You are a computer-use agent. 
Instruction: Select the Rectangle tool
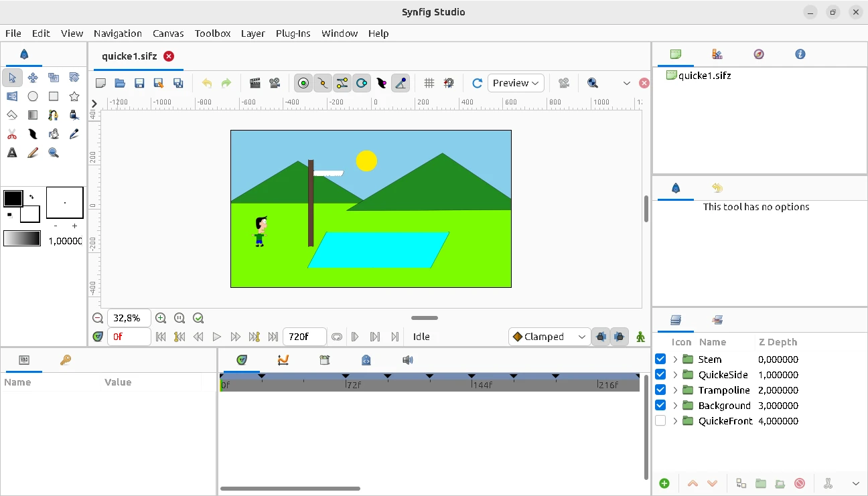pyautogui.click(x=54, y=96)
